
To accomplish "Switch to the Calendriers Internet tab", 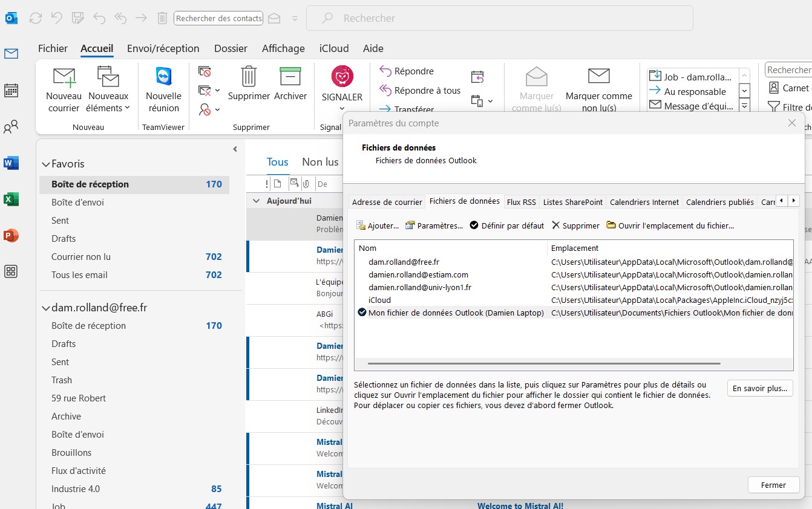I will coord(644,202).
